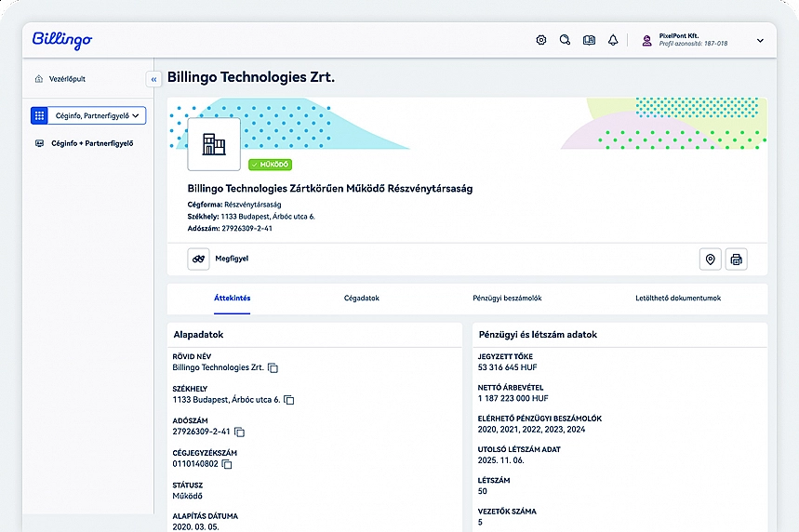Click the Billingo logo
This screenshot has width=799, height=532.
[x=62, y=40]
